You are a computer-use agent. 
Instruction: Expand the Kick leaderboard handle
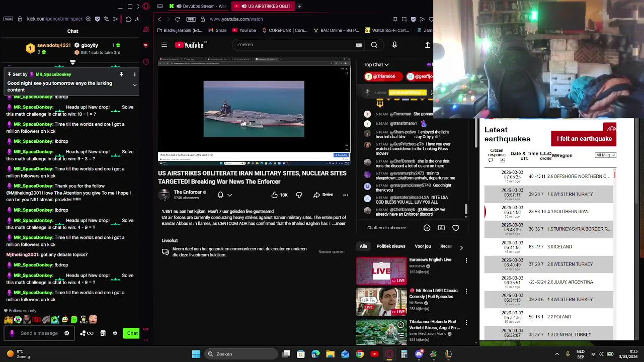tap(72, 62)
